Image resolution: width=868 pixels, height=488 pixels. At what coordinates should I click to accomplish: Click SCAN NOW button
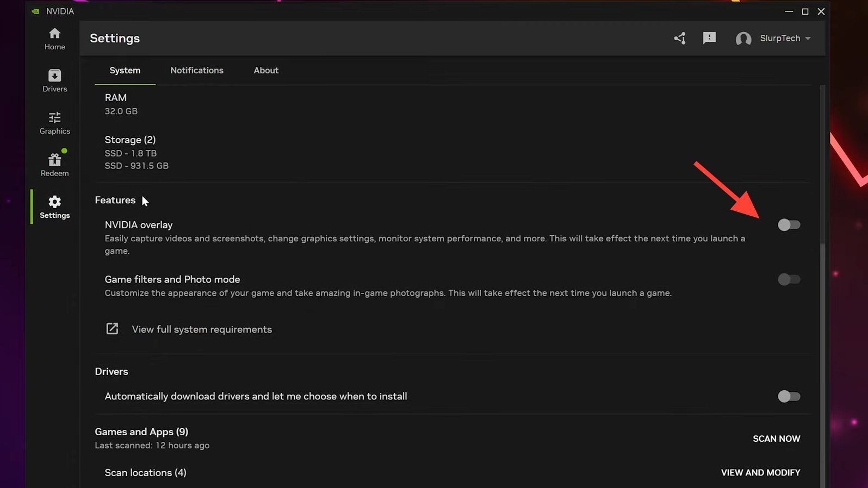click(x=776, y=439)
